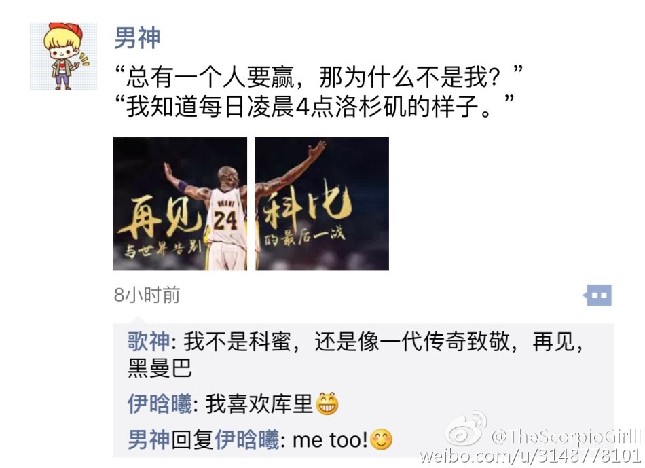
Task: Select the post quote about winning
Action: coord(318,76)
